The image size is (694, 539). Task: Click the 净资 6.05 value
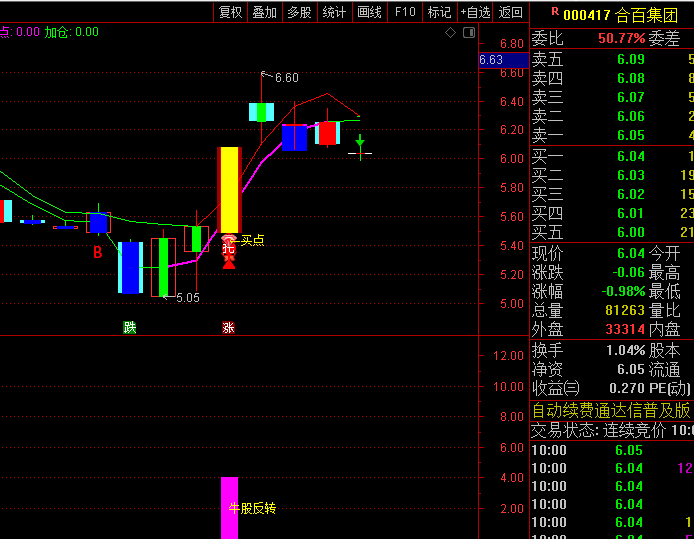pyautogui.click(x=631, y=370)
